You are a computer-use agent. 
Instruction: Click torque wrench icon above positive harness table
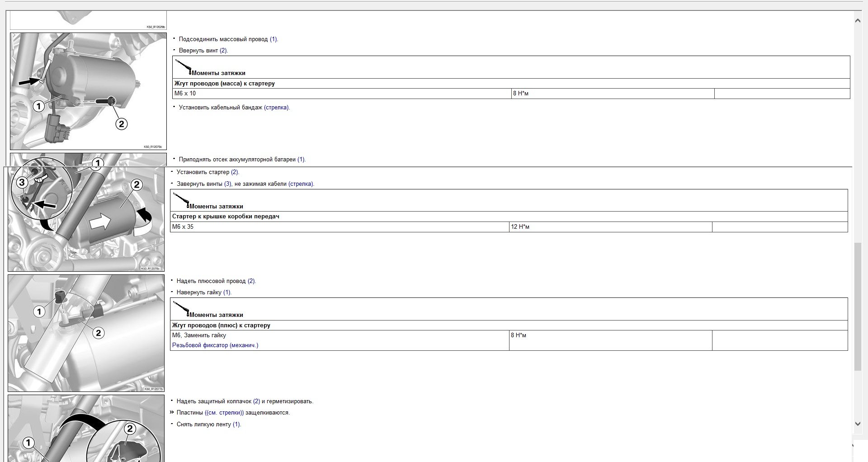[x=181, y=309]
